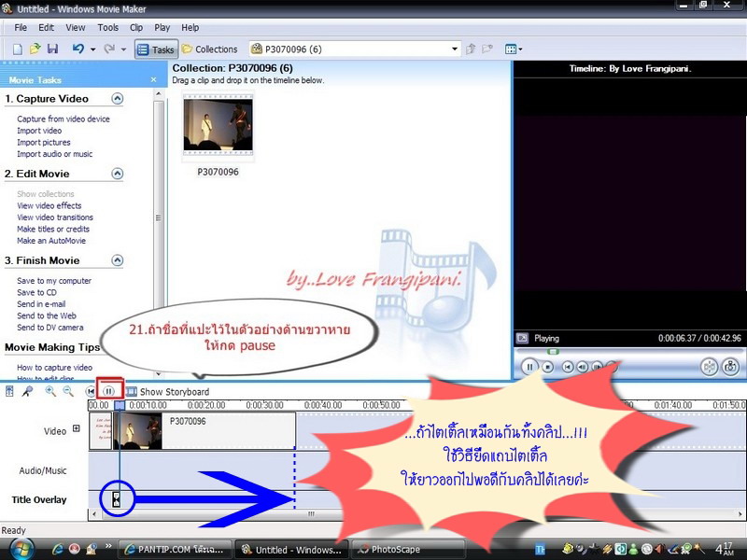Collapse the Edit Movie section
Image resolution: width=747 pixels, height=560 pixels.
point(118,174)
